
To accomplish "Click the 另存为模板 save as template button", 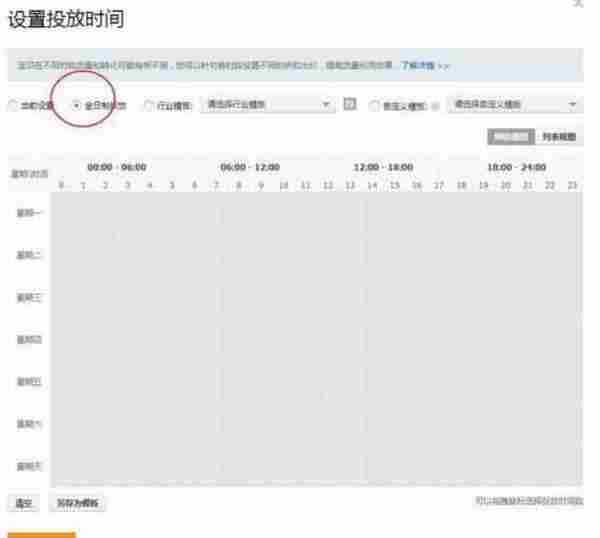I will tap(77, 502).
